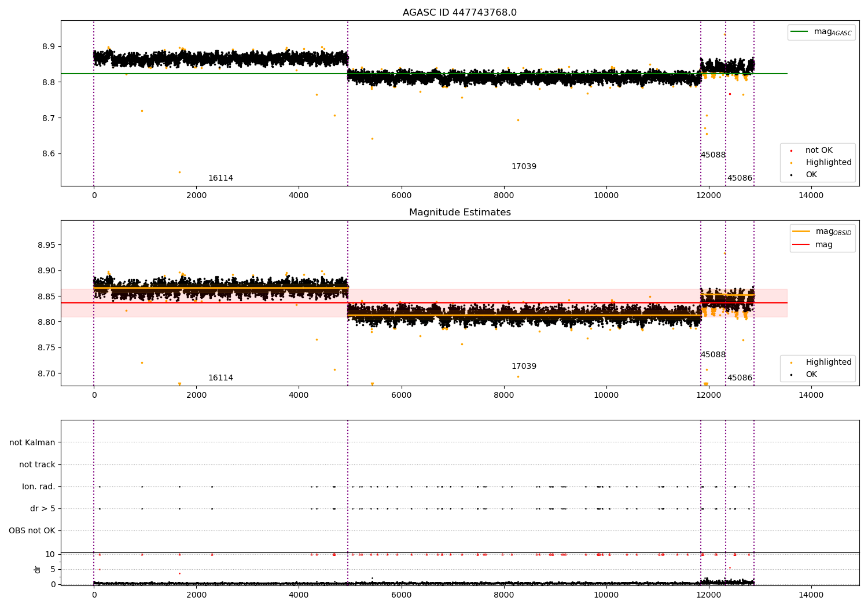Click the "not Kalman" row label
Image resolution: width=868 pixels, height=608 pixels.
[x=32, y=443]
